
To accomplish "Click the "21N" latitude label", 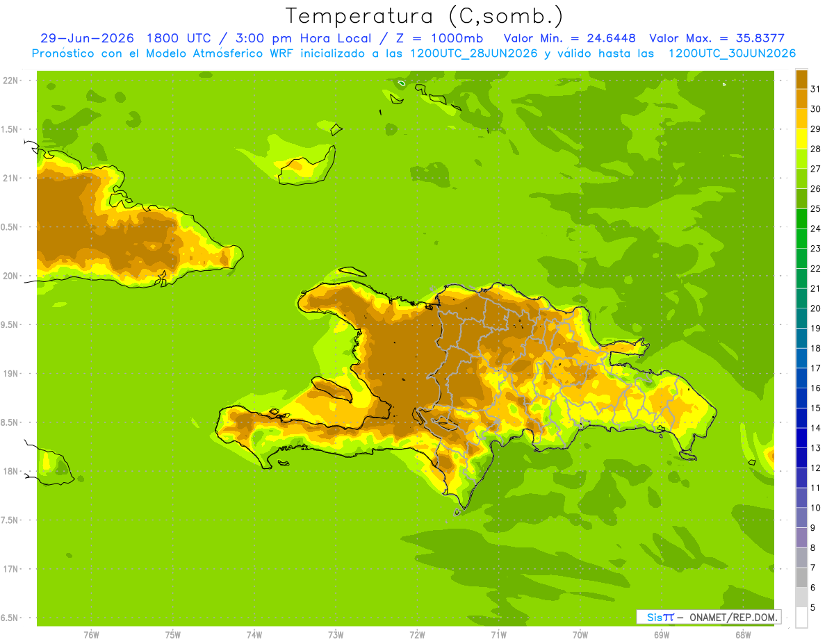I will (11, 178).
